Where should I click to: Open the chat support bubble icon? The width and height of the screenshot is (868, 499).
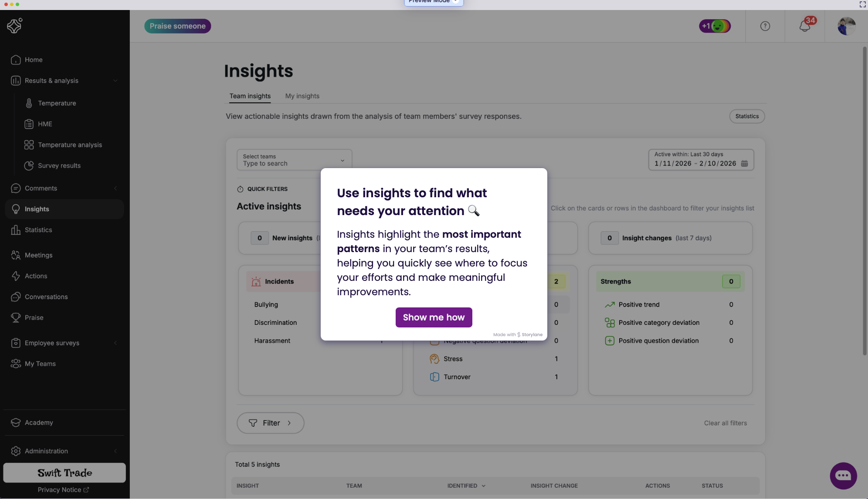pos(843,475)
